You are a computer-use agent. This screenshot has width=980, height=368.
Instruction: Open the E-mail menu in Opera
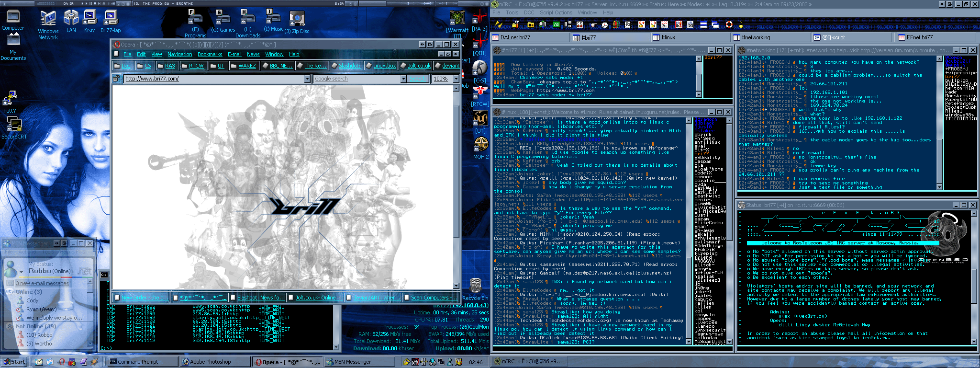click(234, 55)
